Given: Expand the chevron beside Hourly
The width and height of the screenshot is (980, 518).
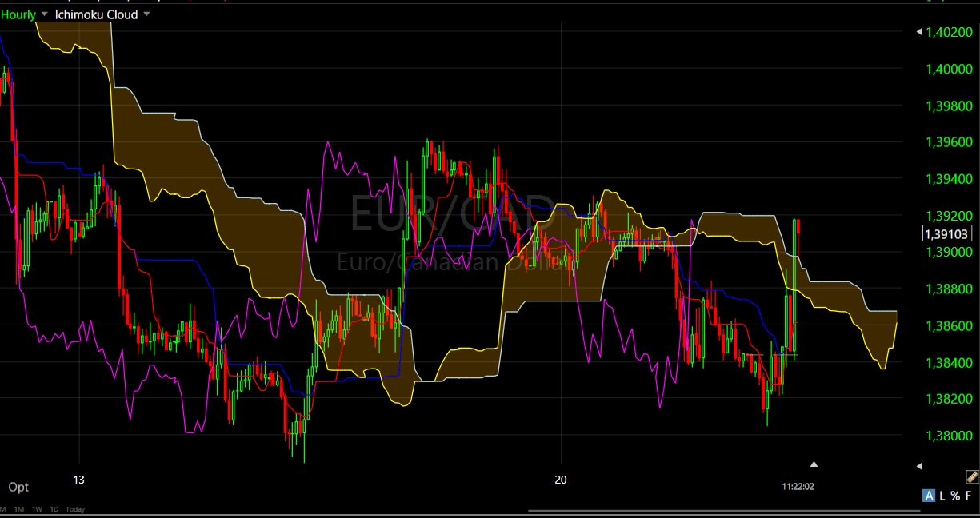Looking at the screenshot, I should tap(44, 14).
